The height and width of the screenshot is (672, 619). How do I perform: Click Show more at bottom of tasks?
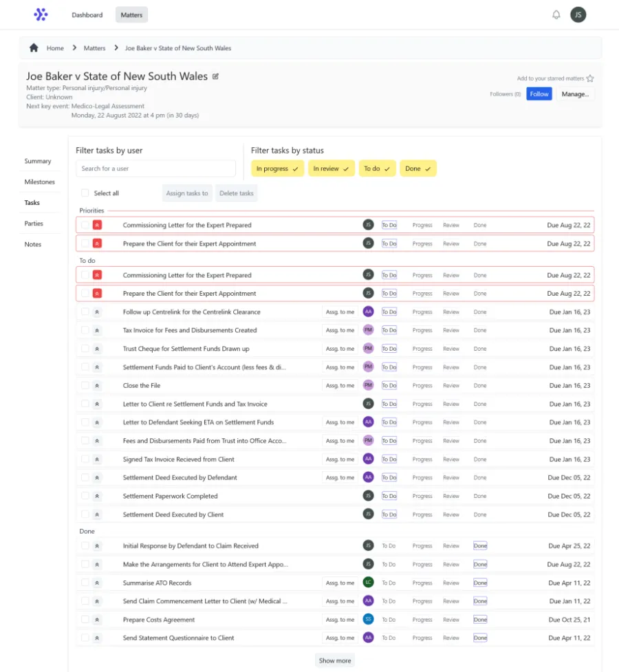point(335,660)
